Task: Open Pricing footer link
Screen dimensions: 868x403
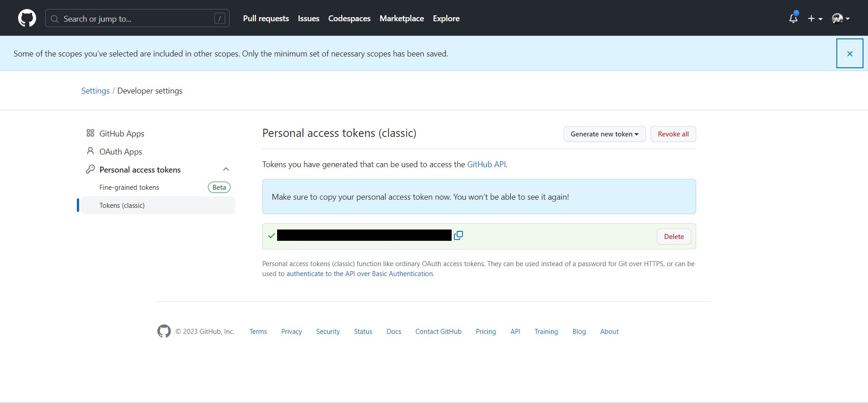Action: click(486, 332)
